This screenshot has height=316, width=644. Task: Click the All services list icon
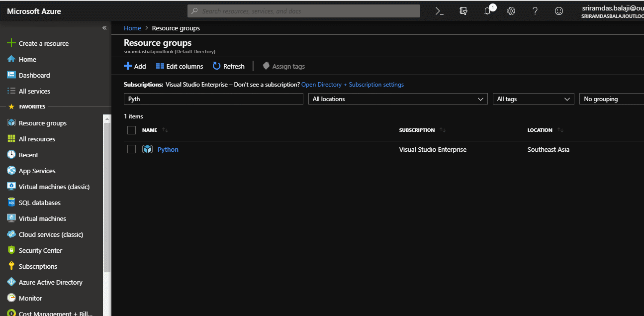click(11, 91)
